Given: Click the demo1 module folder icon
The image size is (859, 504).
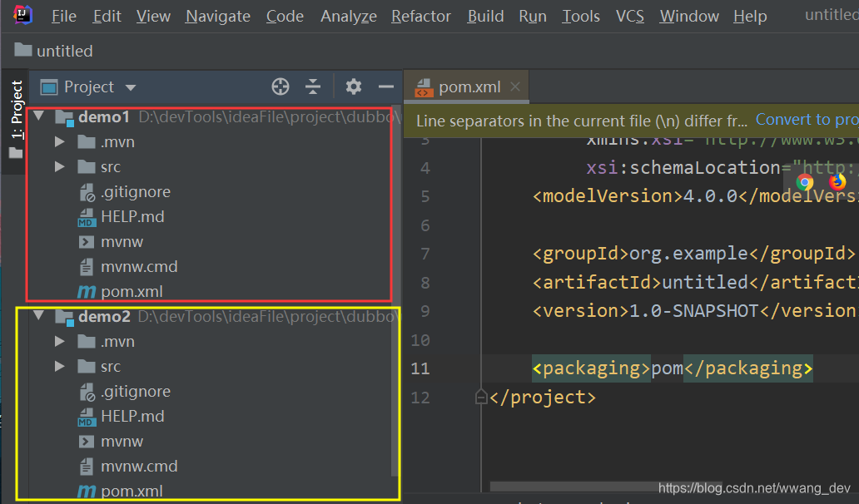Looking at the screenshot, I should (x=65, y=117).
